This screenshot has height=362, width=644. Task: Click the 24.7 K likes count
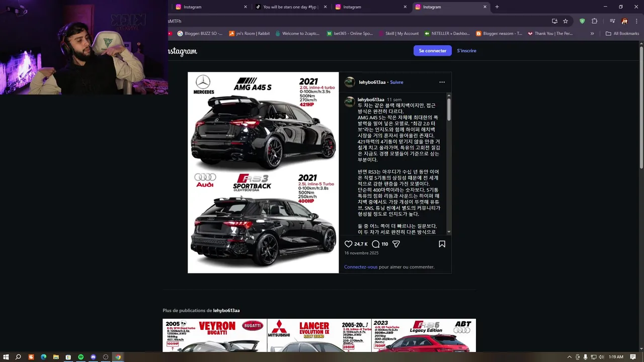[361, 244]
